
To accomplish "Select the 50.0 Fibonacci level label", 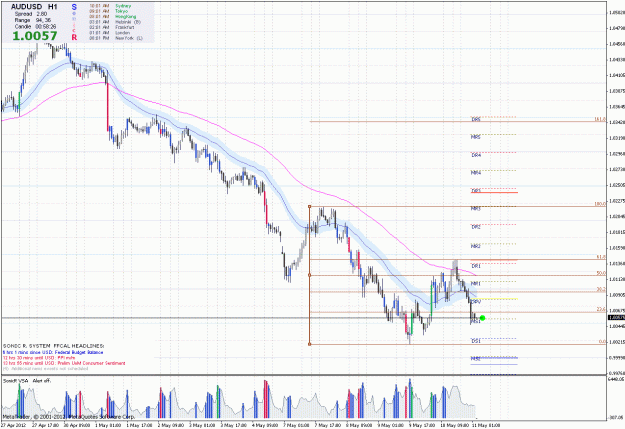I will [x=601, y=273].
